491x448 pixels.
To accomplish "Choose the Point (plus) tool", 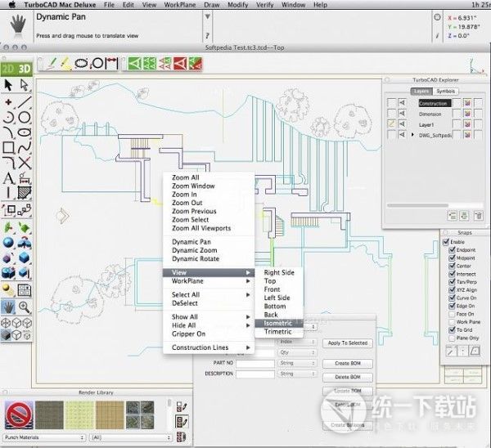I will click(x=8, y=102).
